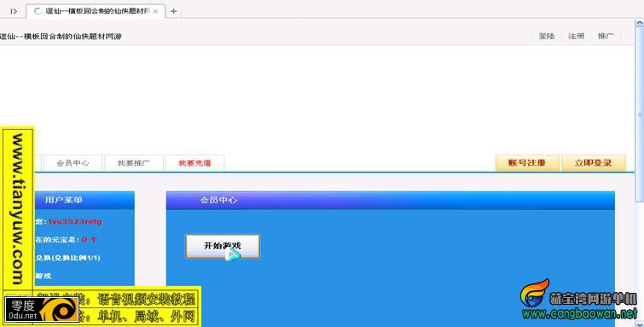Select the 逗仙 browser tab
644x327 pixels.
(x=96, y=11)
